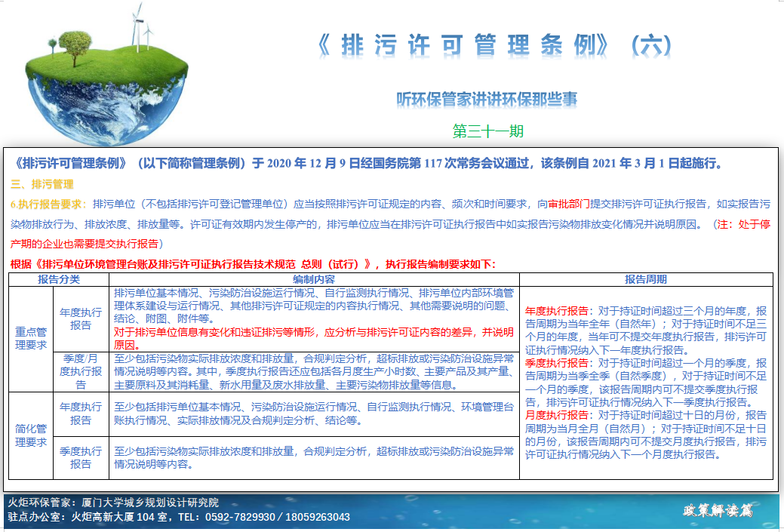Click 季度执行报告 cell under 简化管理要求

tap(81, 457)
